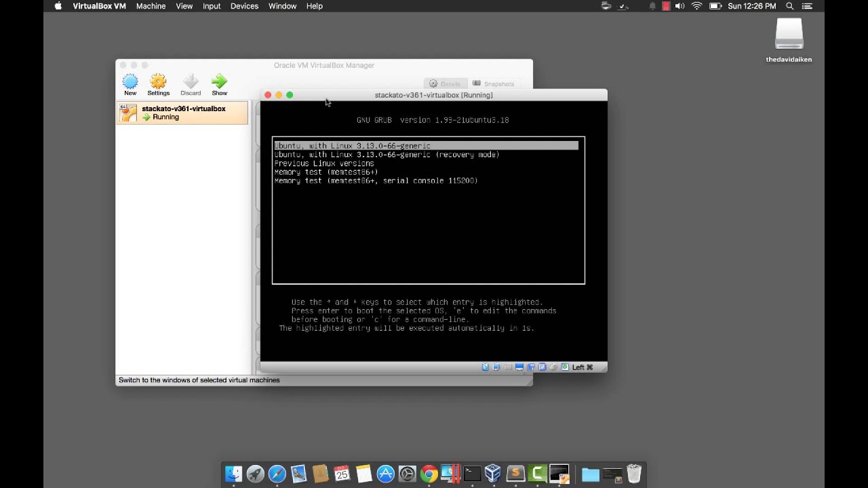
Task: Click the volume icon in the menu bar
Action: pos(681,6)
